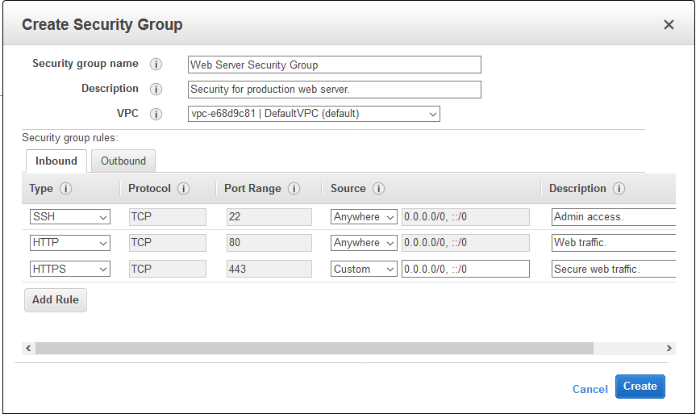Switch to the Outbound tab
This screenshot has height=414, width=696.
(x=123, y=161)
